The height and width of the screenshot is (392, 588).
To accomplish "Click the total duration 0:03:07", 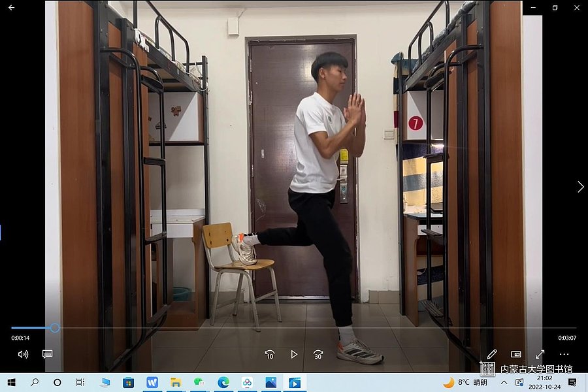I will pyautogui.click(x=567, y=338).
